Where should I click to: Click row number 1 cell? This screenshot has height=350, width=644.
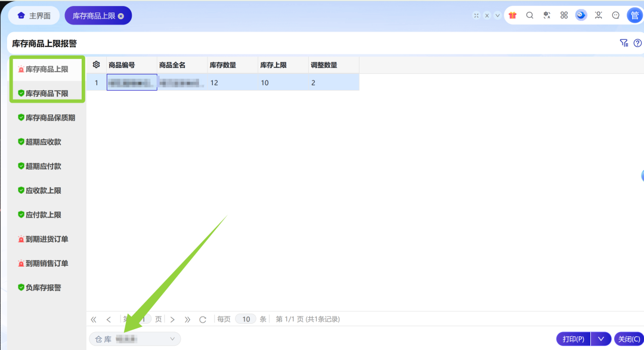click(x=97, y=82)
